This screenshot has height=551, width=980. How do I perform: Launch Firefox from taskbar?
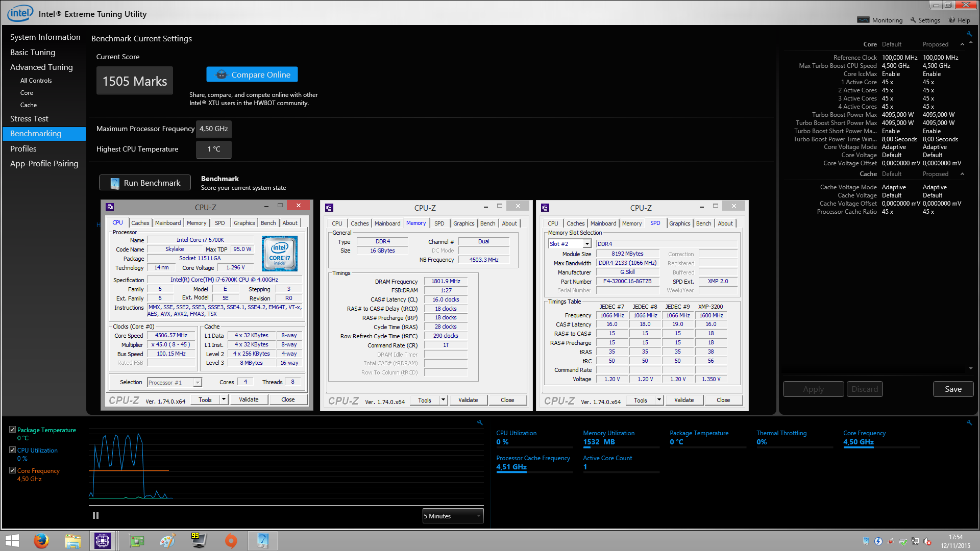tap(41, 541)
